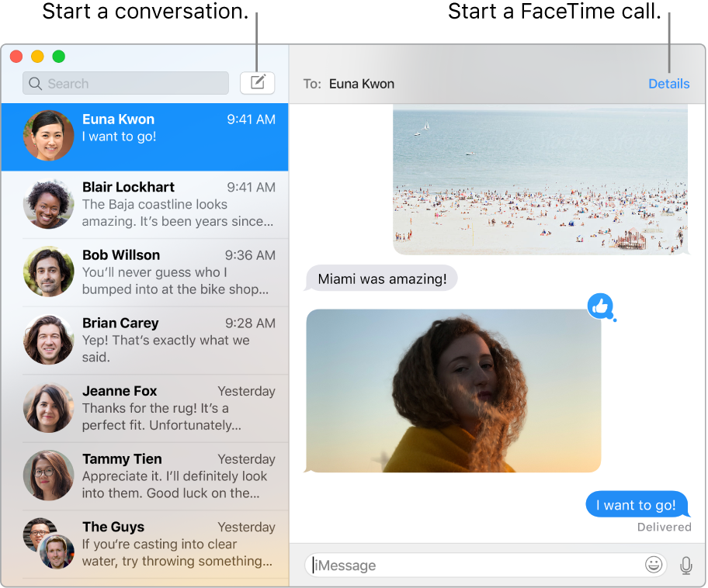Click the 'I want to go!' blue bubble

click(636, 504)
